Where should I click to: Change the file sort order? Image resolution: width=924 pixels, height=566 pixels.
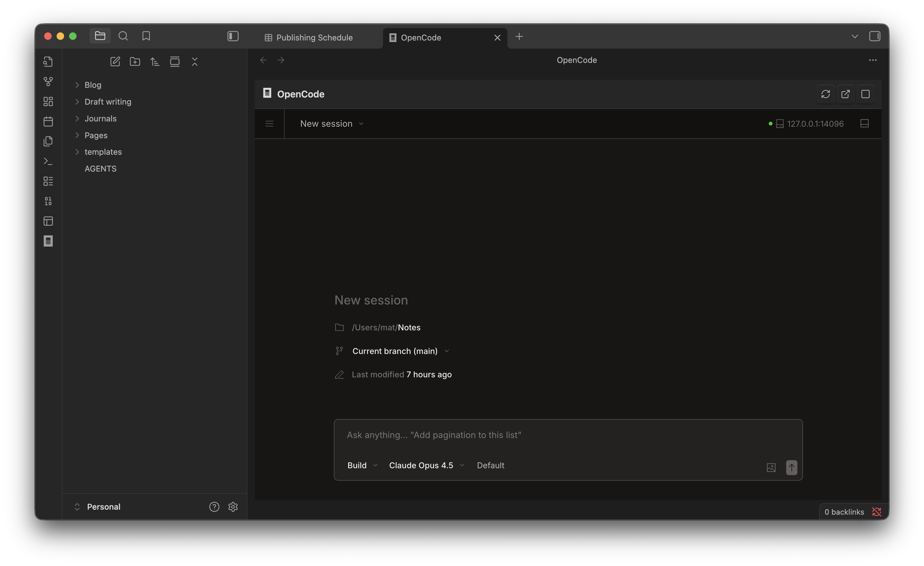155,62
